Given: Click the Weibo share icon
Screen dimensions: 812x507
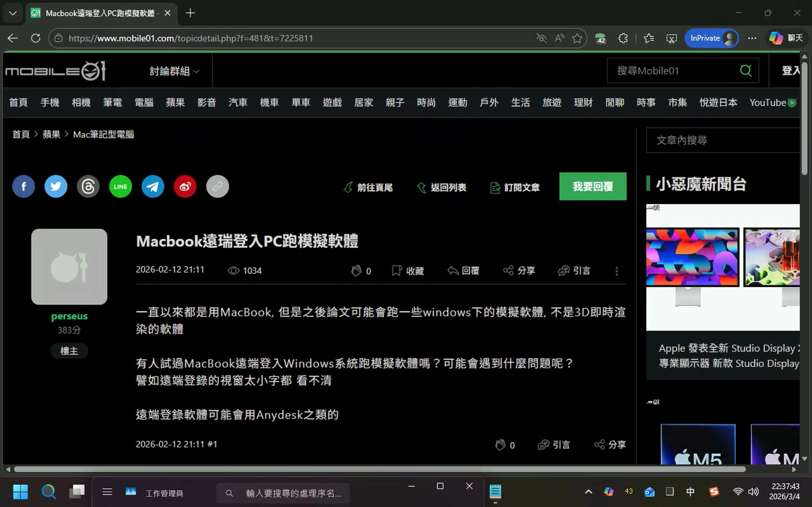Looking at the screenshot, I should (x=185, y=186).
